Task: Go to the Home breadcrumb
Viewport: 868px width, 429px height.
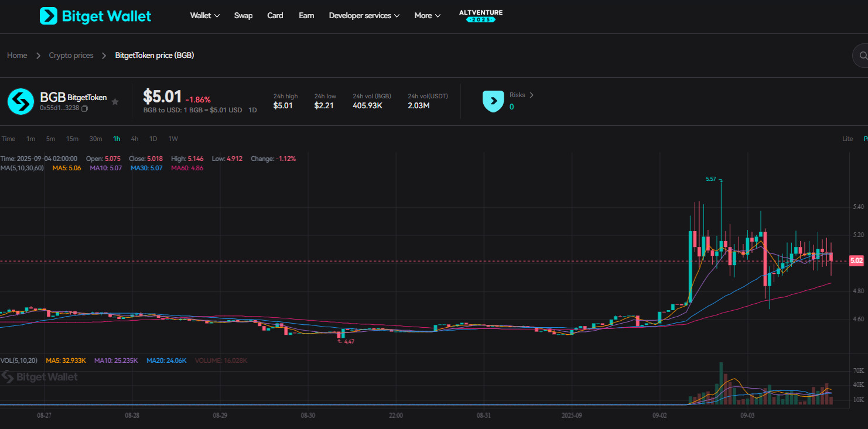Action: coord(17,56)
